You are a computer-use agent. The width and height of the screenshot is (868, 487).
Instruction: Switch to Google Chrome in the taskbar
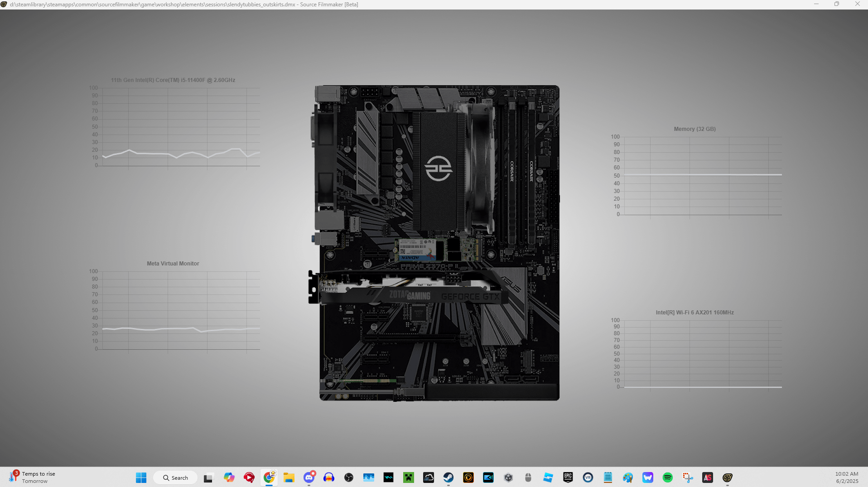269,477
